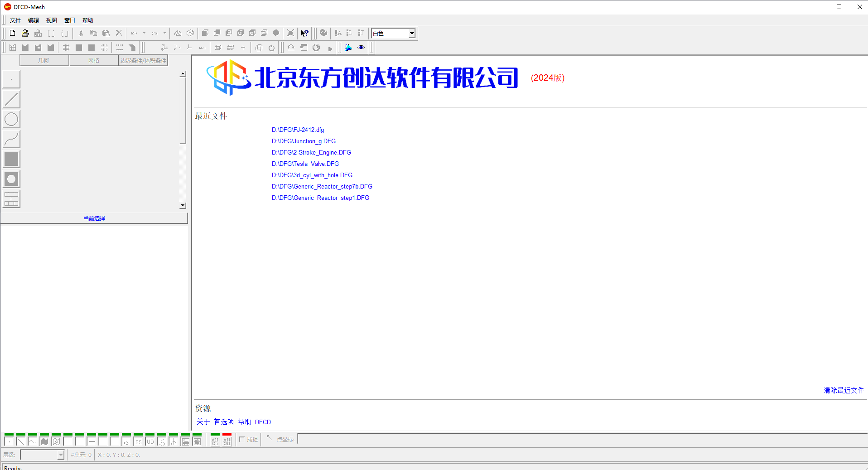Click the rotate refresh icon in second toolbar
Screen dimensions: 868x470
271,48
